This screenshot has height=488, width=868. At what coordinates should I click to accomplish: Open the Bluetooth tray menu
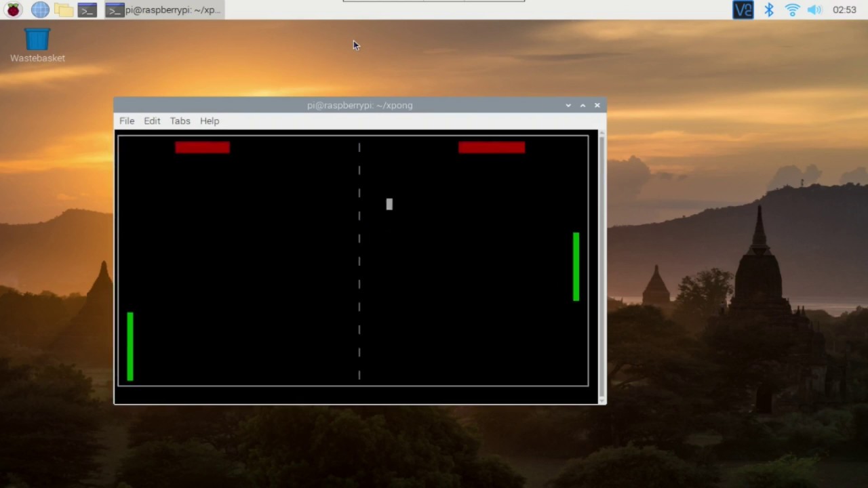point(769,9)
